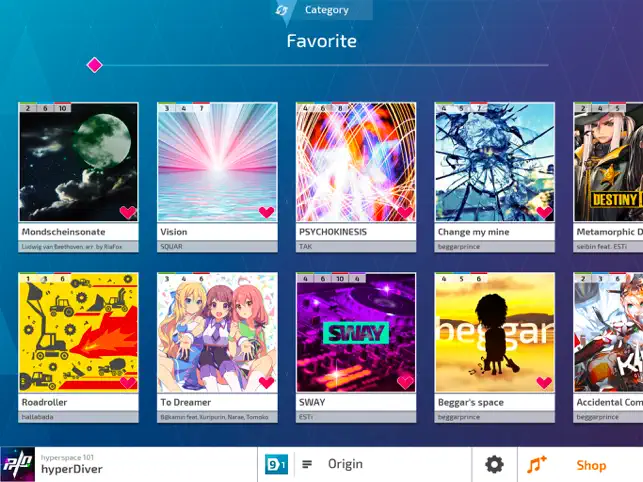Select the PSYCHOKINESIS song artwork

point(356,162)
